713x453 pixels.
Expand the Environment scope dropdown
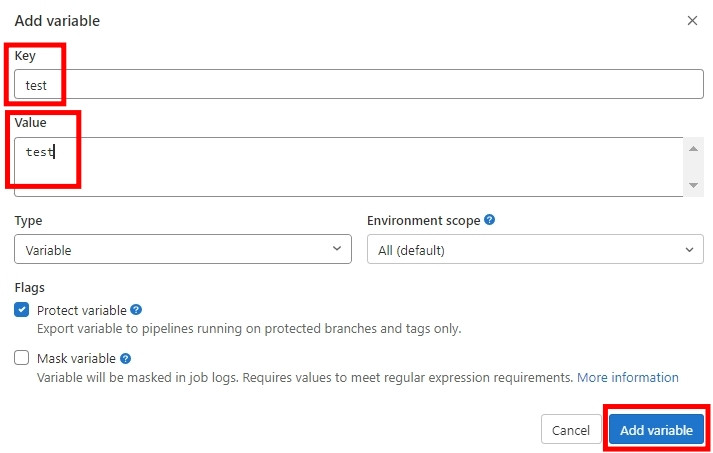[535, 250]
